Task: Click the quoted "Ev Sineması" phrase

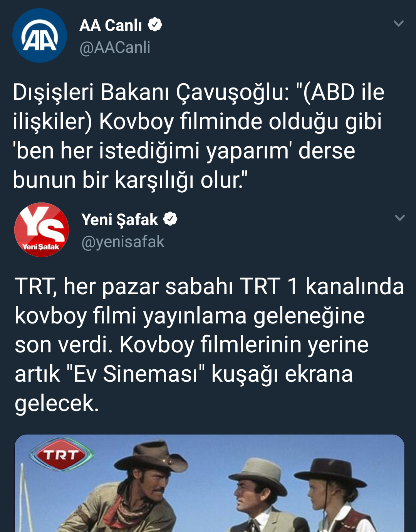Action: [x=136, y=374]
